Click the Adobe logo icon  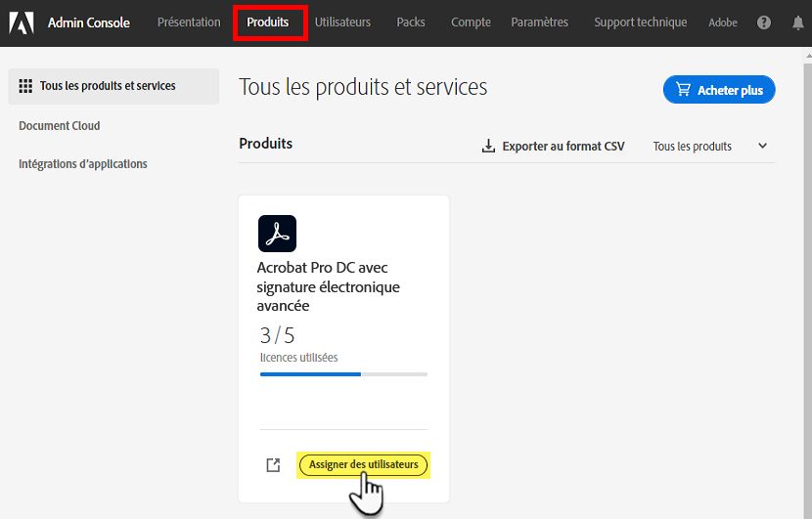(22, 22)
